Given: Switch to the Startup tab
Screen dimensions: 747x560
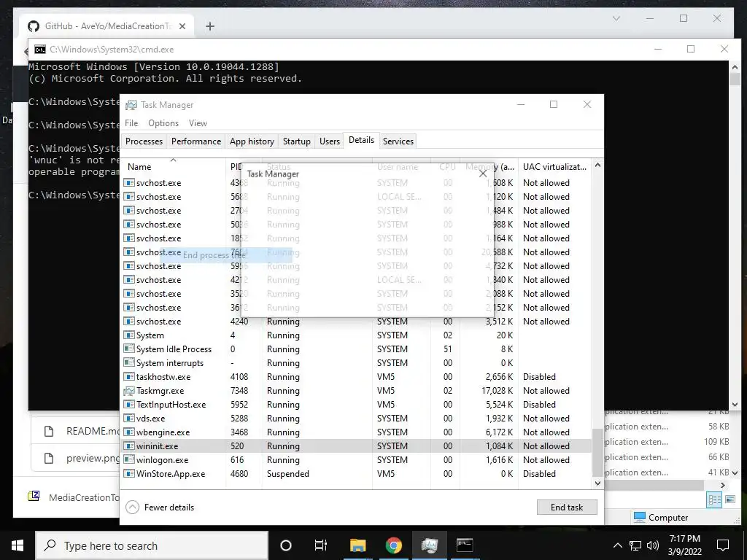Looking at the screenshot, I should (297, 141).
